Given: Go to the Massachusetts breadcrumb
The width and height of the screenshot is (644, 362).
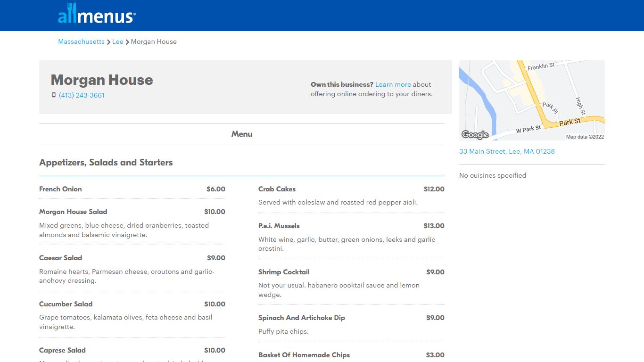Looking at the screenshot, I should (x=81, y=41).
